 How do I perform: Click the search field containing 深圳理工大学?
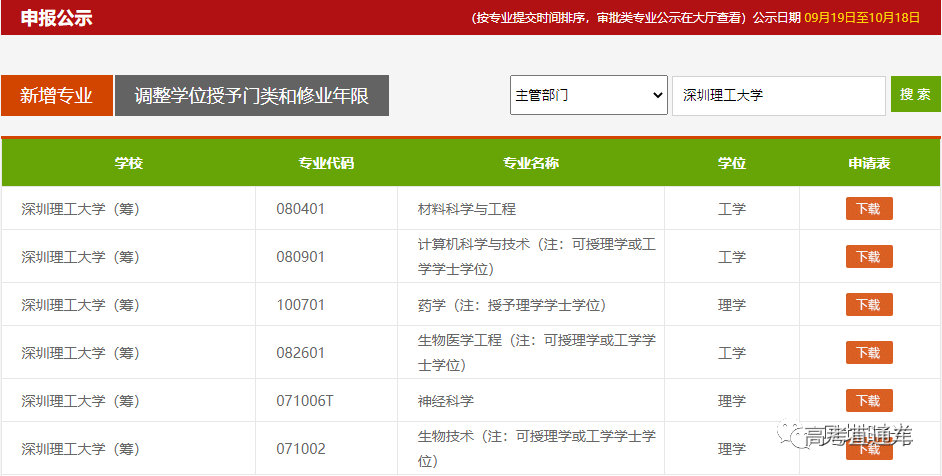click(778, 95)
